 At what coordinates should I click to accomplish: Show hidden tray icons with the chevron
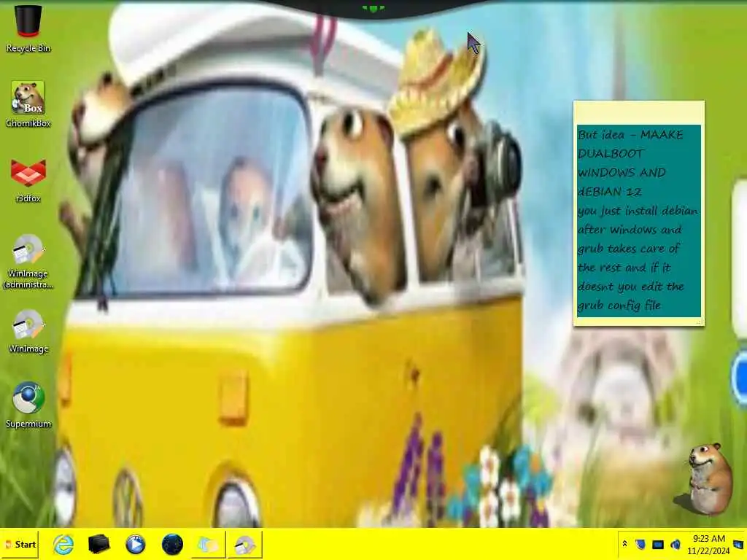pyautogui.click(x=624, y=544)
